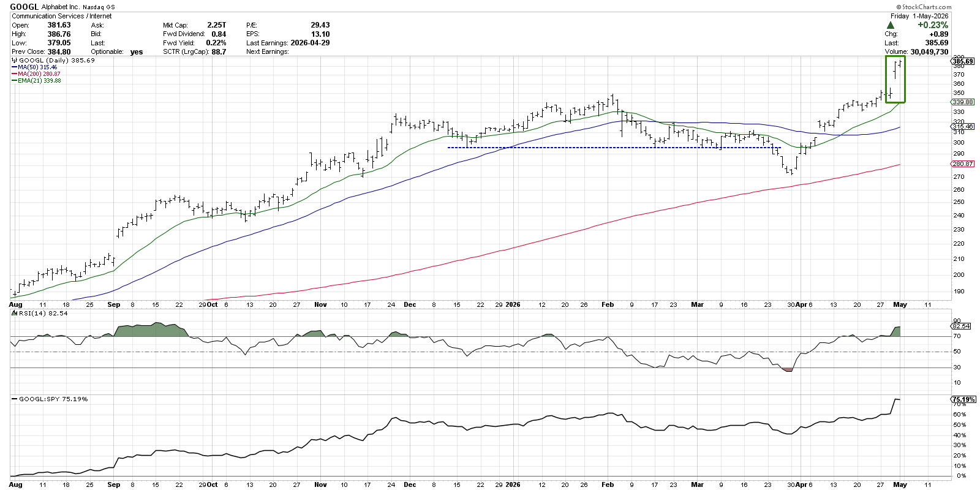Click the green 339.88 EMA tag on the price axis

click(962, 102)
